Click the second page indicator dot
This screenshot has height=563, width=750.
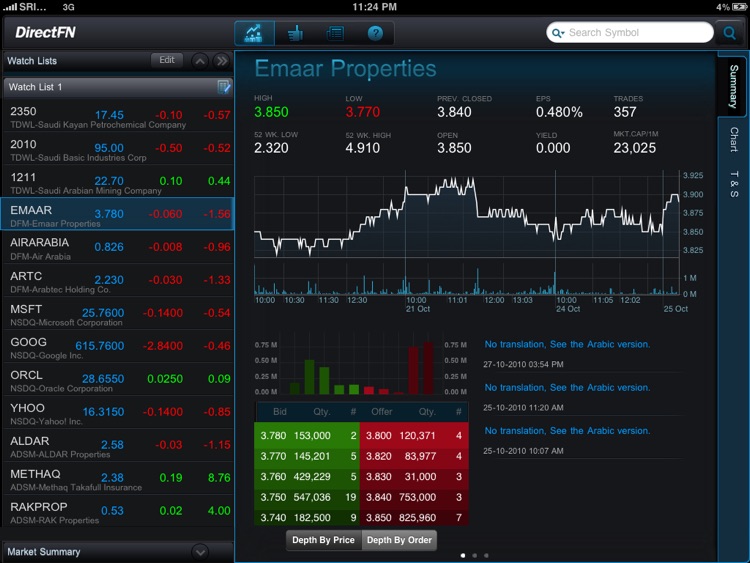pyautogui.click(x=474, y=555)
